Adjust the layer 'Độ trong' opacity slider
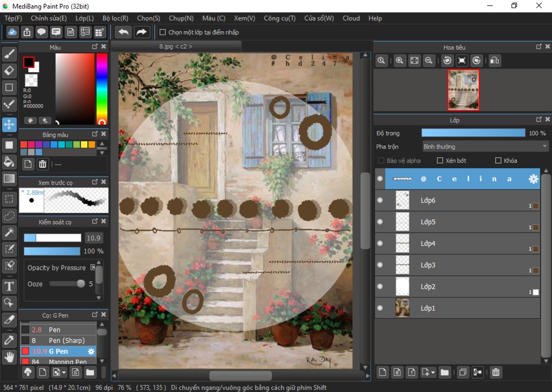552x392 pixels. tap(473, 133)
